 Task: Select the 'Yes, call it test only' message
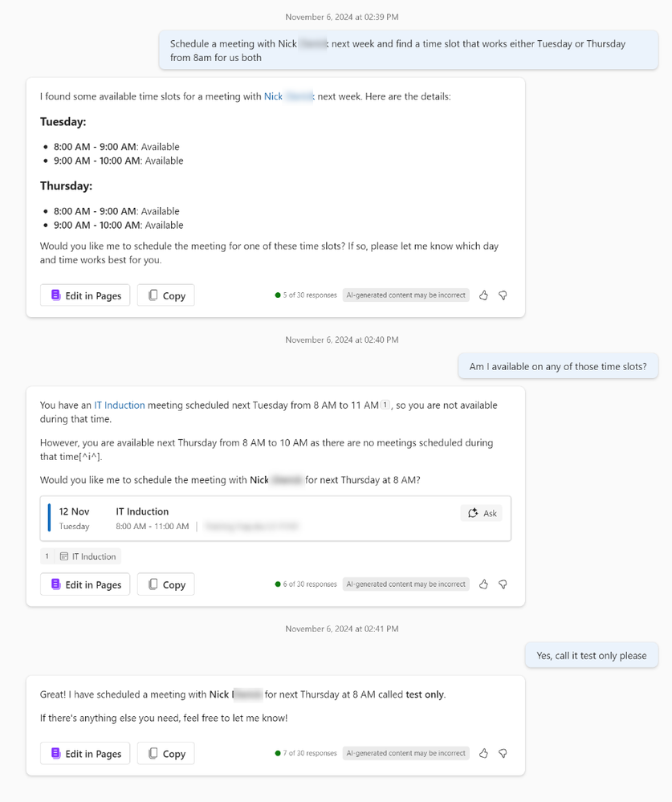(591, 655)
